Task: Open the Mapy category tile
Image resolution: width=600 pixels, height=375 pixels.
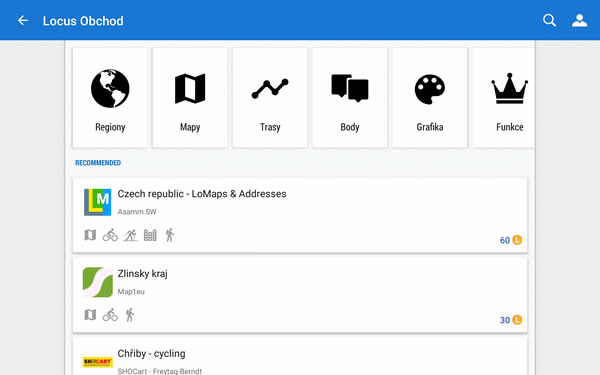Action: (x=190, y=98)
